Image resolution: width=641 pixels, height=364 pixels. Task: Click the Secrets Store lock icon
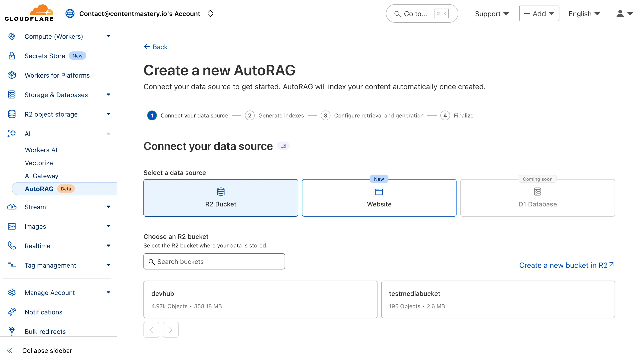coord(12,56)
